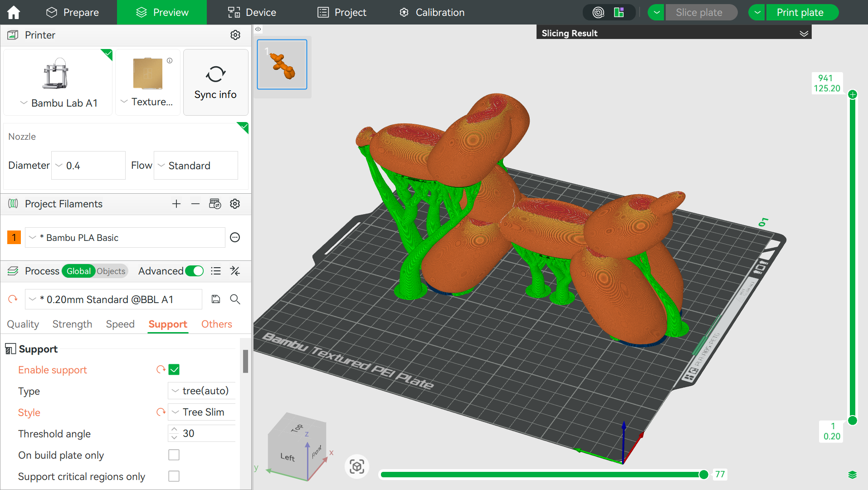This screenshot has width=868, height=490.
Task: Click the settings panel scrollbar
Action: (x=245, y=361)
